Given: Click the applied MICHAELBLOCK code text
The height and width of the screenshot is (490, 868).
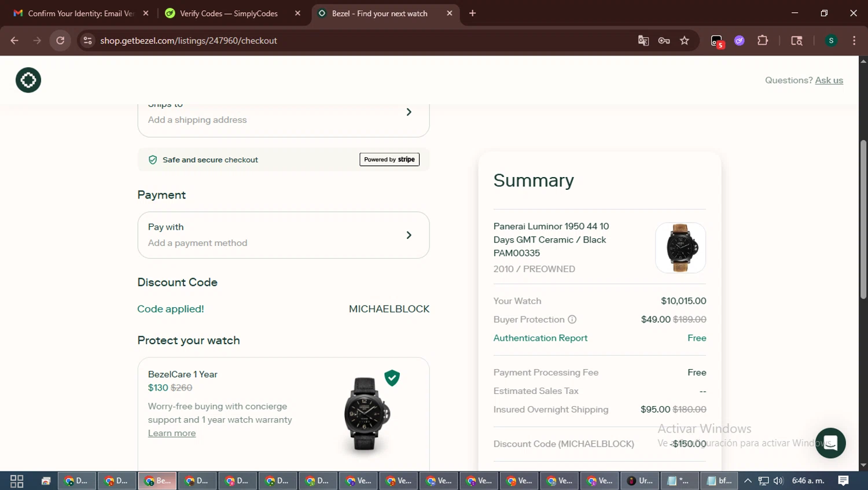Looking at the screenshot, I should (x=389, y=309).
